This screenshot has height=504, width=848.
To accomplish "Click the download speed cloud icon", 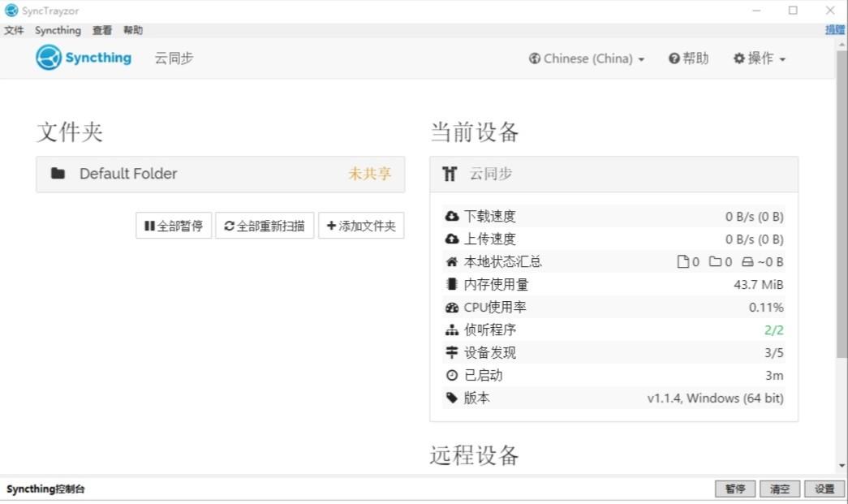I will tap(451, 217).
